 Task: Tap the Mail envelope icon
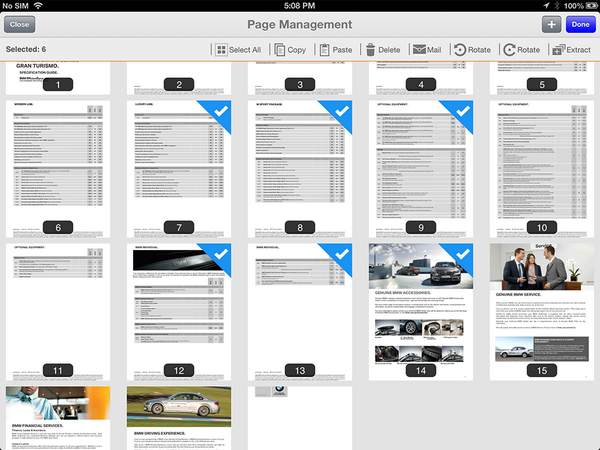[419, 50]
